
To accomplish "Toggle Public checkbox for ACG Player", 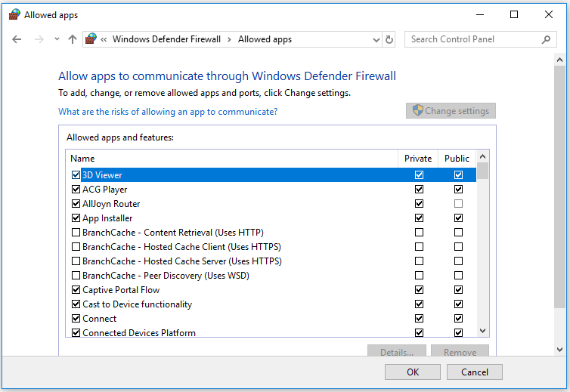I will [458, 190].
